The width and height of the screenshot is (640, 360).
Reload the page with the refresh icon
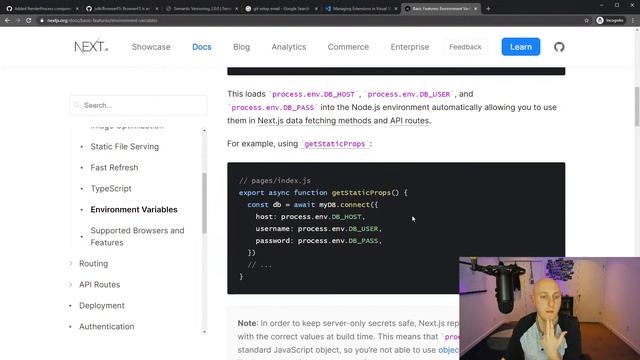pyautogui.click(x=29, y=20)
